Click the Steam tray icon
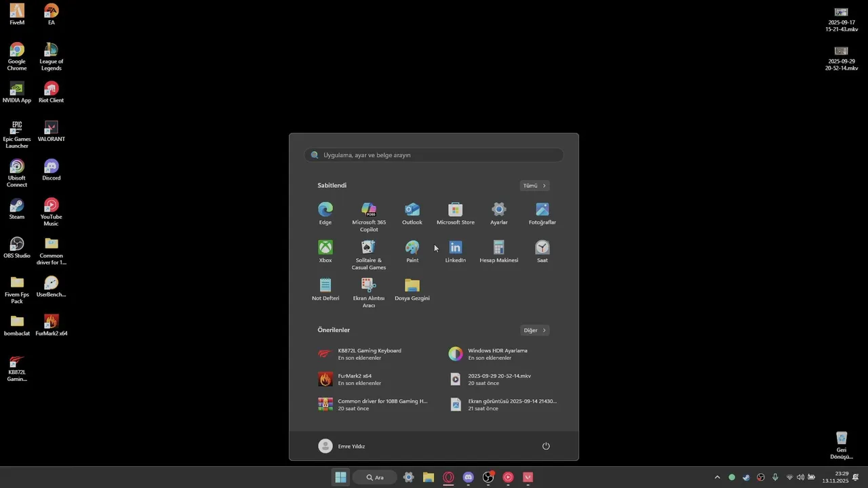 point(746,477)
